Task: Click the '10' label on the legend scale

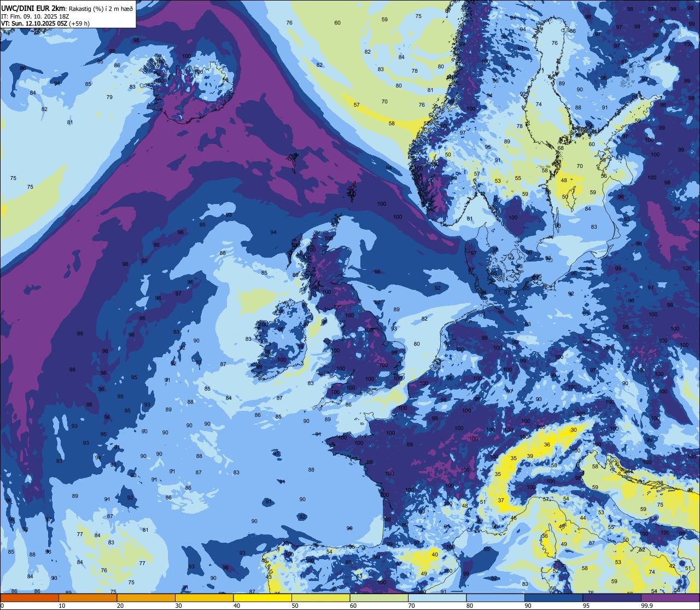Action: 62,606
